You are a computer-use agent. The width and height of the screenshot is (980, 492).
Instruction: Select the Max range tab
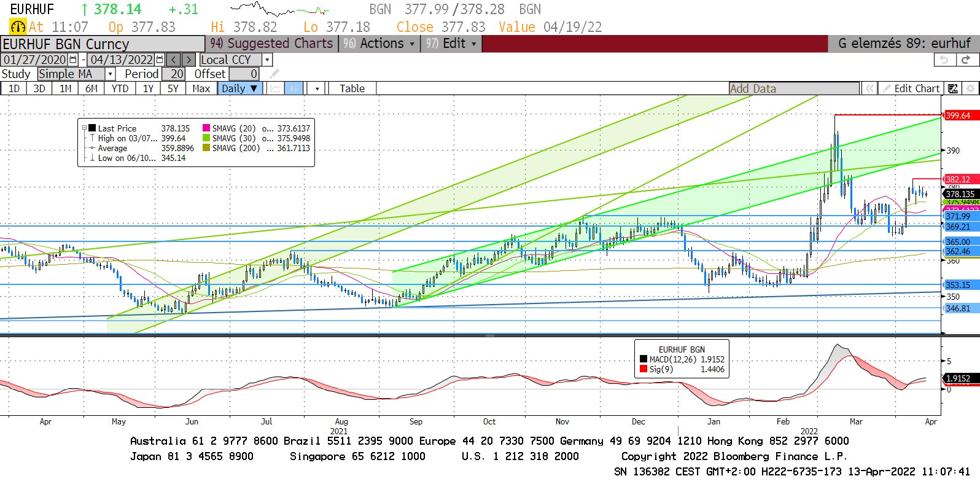coord(201,88)
